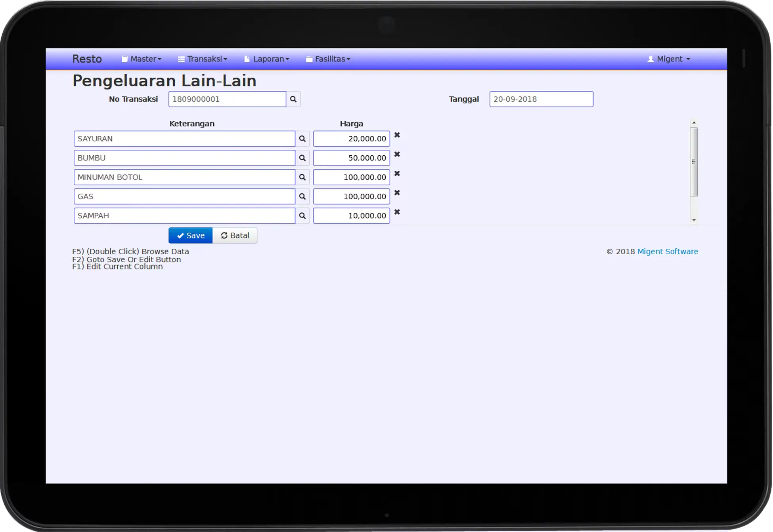773x532 pixels.
Task: Click the Harga column header
Action: click(351, 124)
